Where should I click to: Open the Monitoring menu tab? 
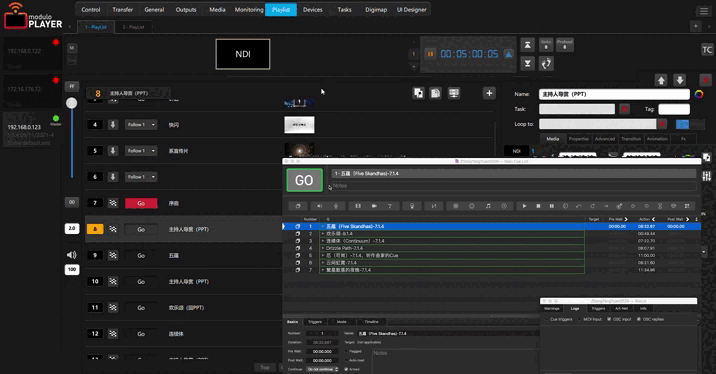point(249,10)
